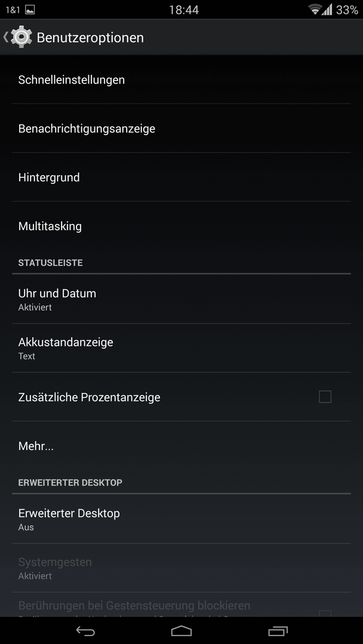Image resolution: width=363 pixels, height=644 pixels.
Task: Open Schnelleinstellungen menu entry
Action: (181, 80)
